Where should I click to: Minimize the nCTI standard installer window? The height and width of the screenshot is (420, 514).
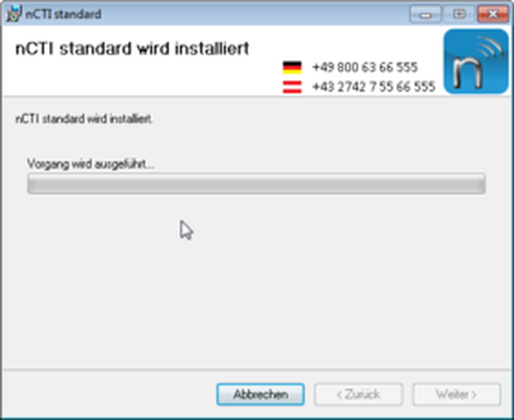pyautogui.click(x=426, y=14)
